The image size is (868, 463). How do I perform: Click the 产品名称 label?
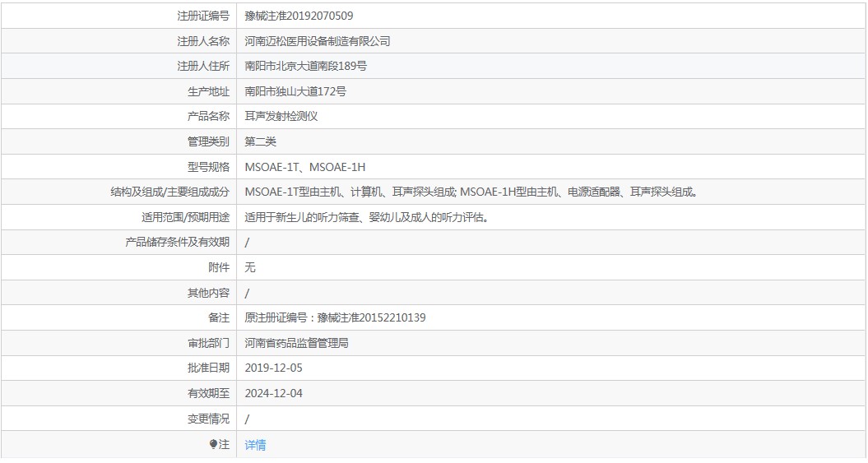pos(209,116)
